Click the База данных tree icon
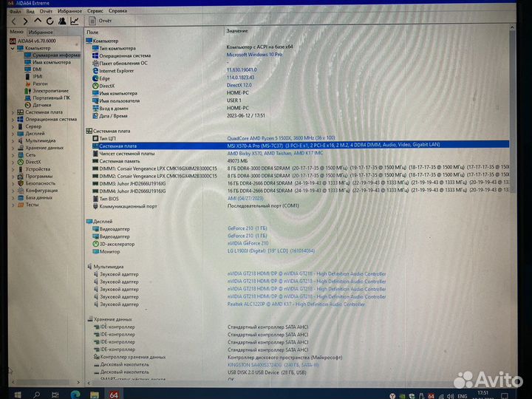This screenshot has height=399, width=532. click(21, 197)
